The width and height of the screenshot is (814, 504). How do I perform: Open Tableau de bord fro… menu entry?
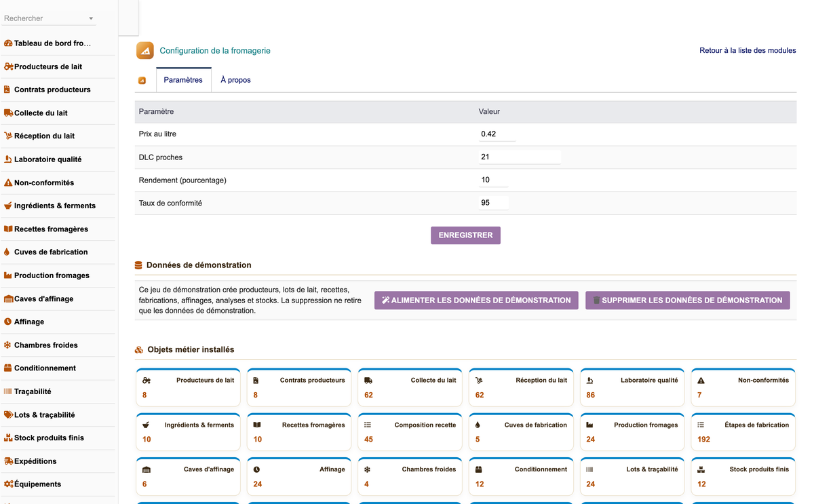click(x=52, y=43)
